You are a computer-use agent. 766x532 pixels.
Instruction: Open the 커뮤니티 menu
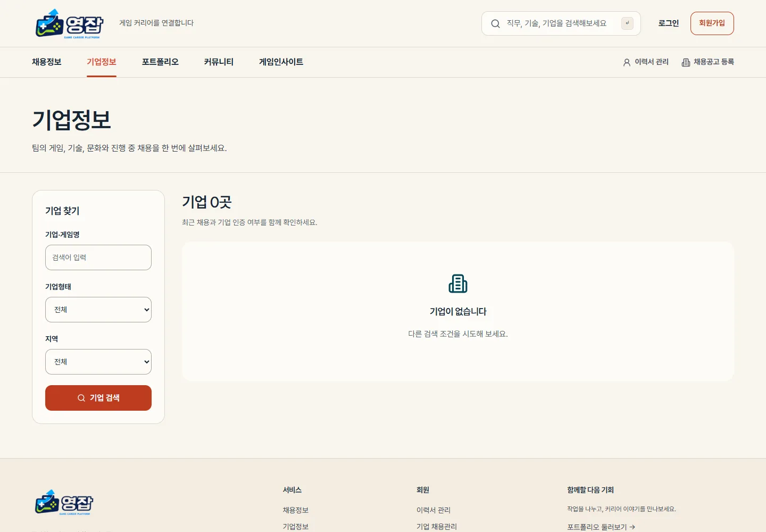tap(219, 62)
